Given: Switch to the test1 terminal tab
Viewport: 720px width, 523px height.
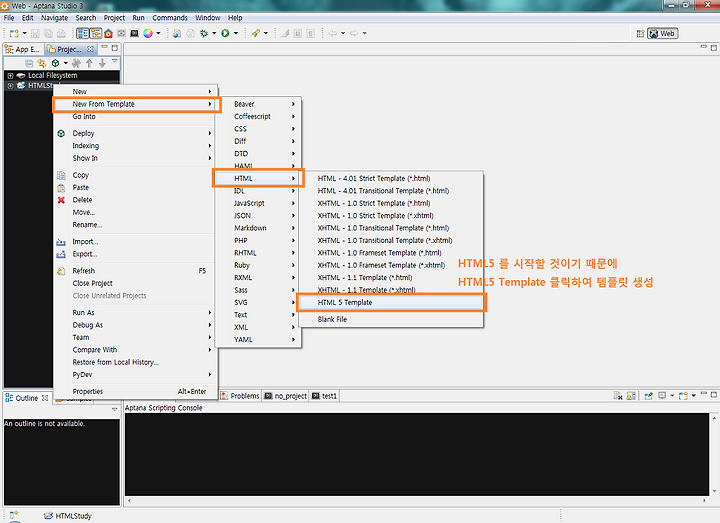Looking at the screenshot, I should coord(324,396).
